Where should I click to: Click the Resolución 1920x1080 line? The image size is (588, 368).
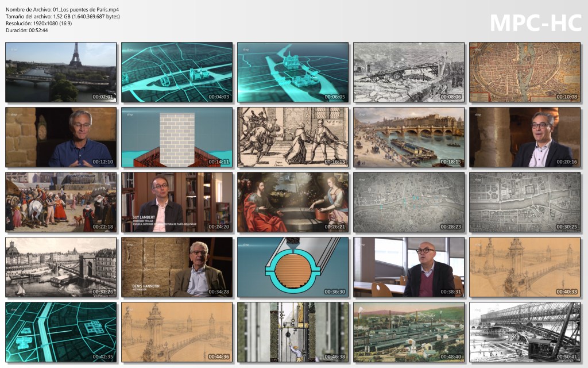click(38, 23)
